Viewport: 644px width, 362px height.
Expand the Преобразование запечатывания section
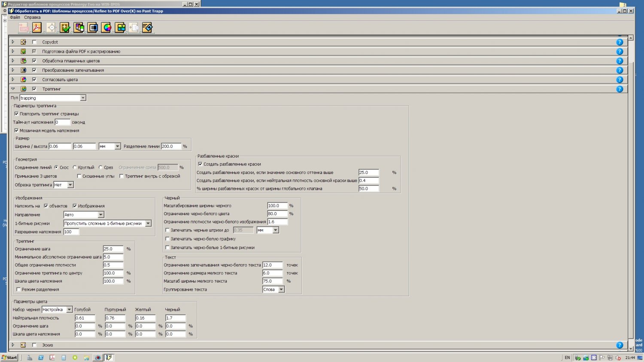(x=13, y=70)
